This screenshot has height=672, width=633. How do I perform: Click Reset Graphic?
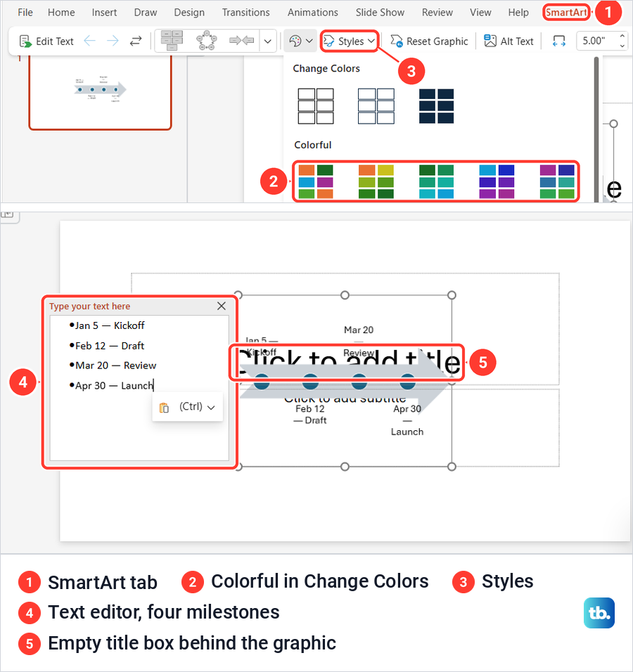[x=429, y=41]
